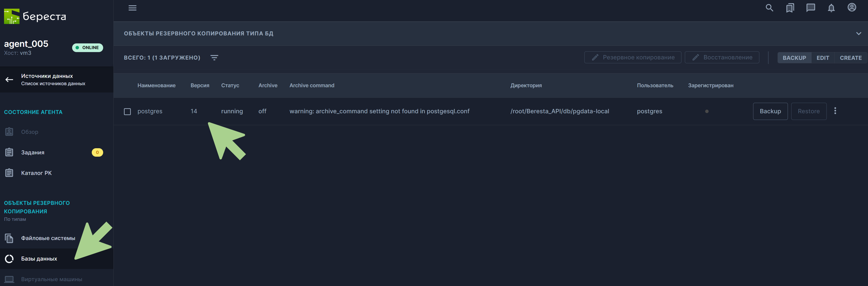Select the BACKUP mode toggle
The height and width of the screenshot is (286, 868).
coord(794,58)
